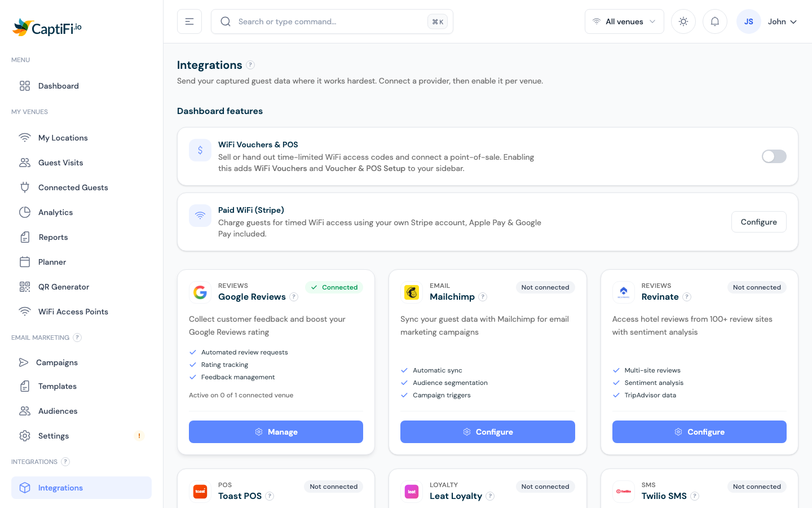812x508 pixels.
Task: Click Configure on Revinate card
Action: point(699,432)
